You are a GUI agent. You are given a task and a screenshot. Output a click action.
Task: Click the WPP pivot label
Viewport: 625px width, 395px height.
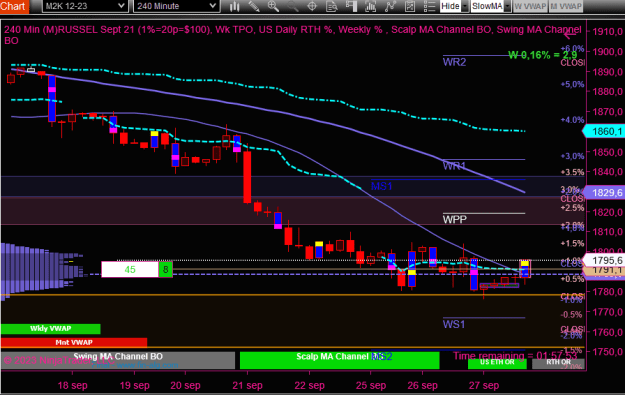click(x=454, y=219)
